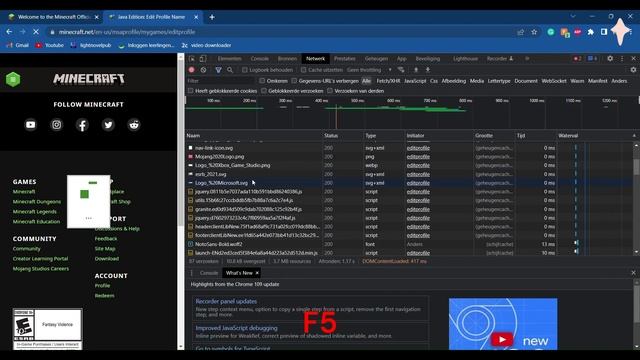Filter requests by Fetch/XHR
Screen dimensions: 640x360
click(x=388, y=81)
